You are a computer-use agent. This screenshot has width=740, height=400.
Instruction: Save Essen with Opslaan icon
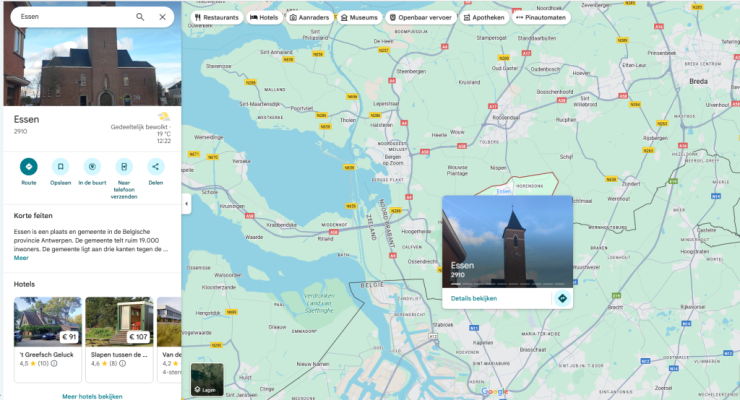(x=60, y=167)
